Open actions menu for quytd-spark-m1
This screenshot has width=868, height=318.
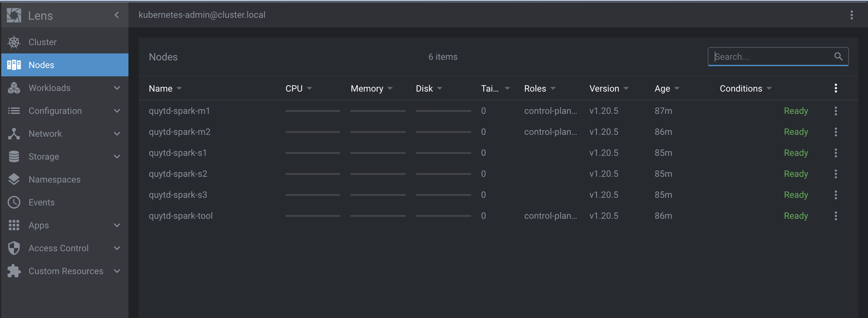[x=836, y=111]
